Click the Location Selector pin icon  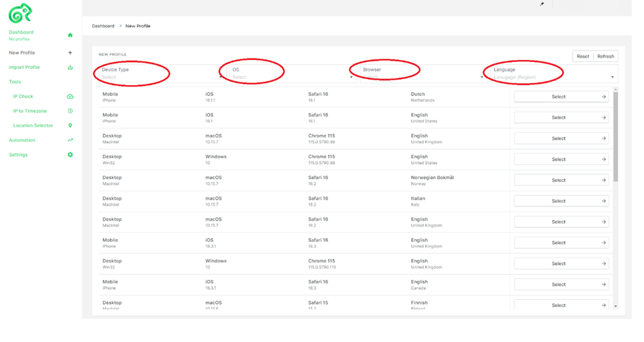[70, 125]
